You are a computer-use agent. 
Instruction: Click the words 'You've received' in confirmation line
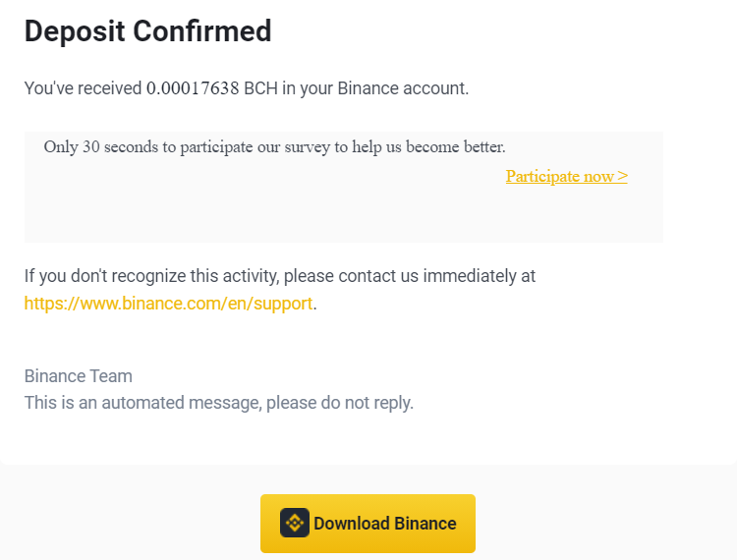click(x=83, y=88)
